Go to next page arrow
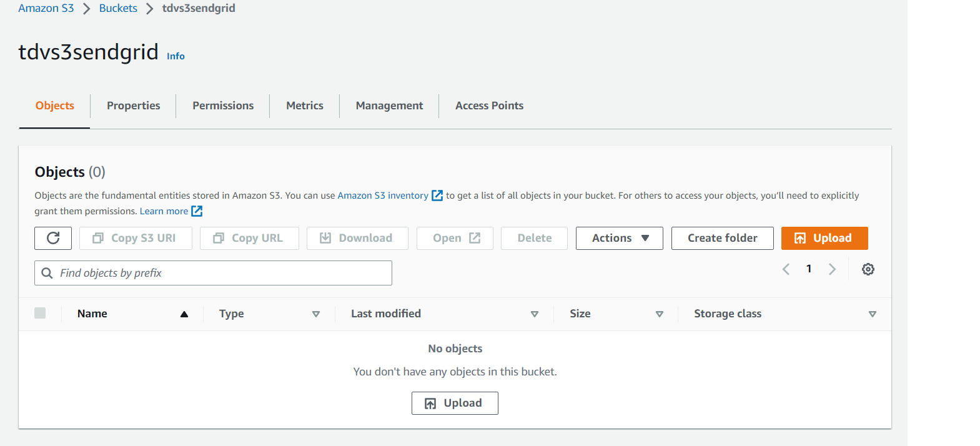Viewport: 980px width, 446px height. coord(832,269)
